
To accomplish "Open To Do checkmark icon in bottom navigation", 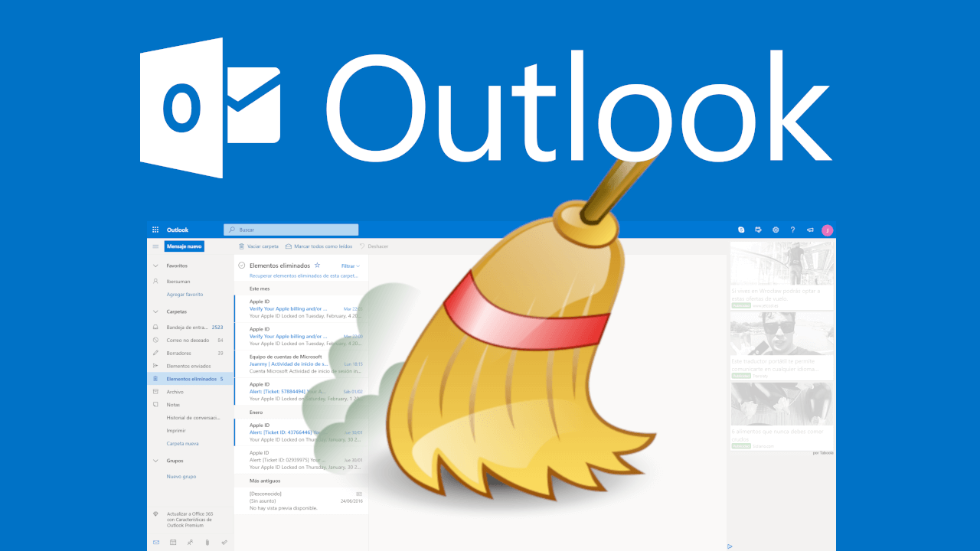I will tap(224, 543).
